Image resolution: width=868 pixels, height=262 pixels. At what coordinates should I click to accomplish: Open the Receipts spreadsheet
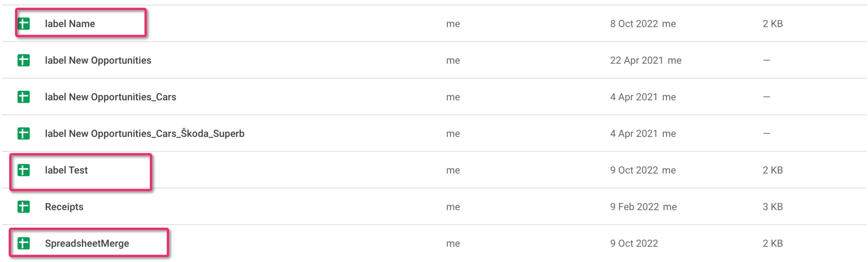(x=64, y=207)
